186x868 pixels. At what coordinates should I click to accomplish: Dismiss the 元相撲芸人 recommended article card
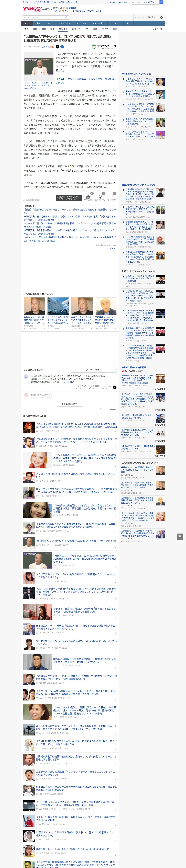point(115,329)
